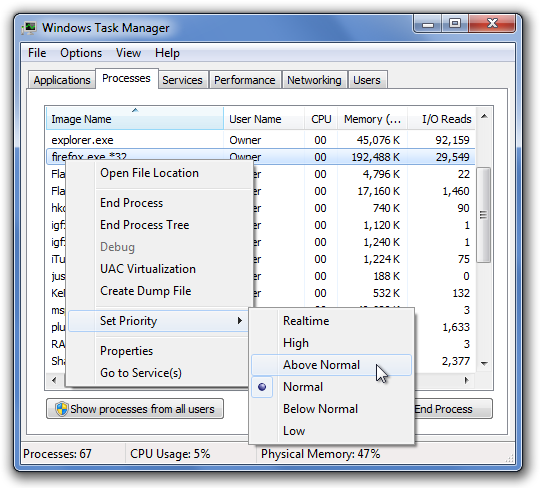
Task: Click memory value 17,160 K
Action: 378,191
